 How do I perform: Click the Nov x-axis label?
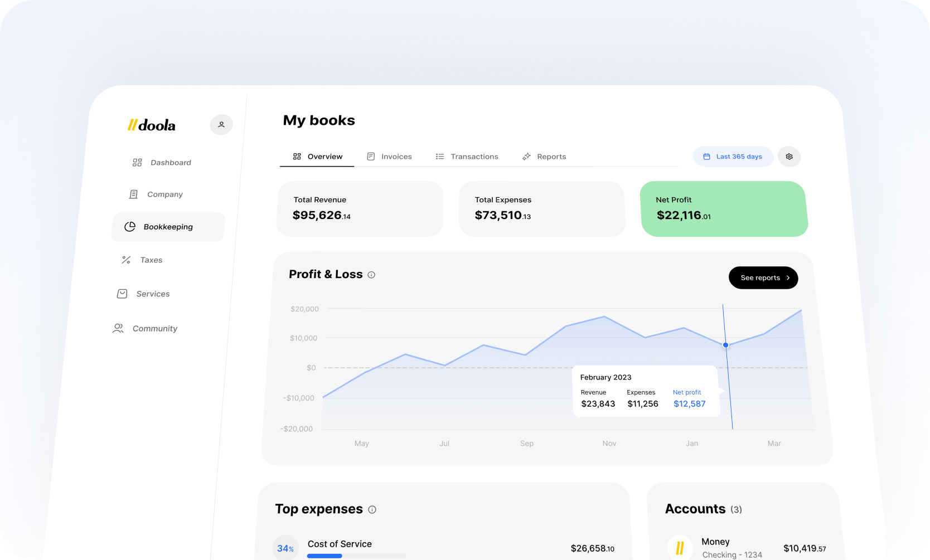click(x=609, y=444)
